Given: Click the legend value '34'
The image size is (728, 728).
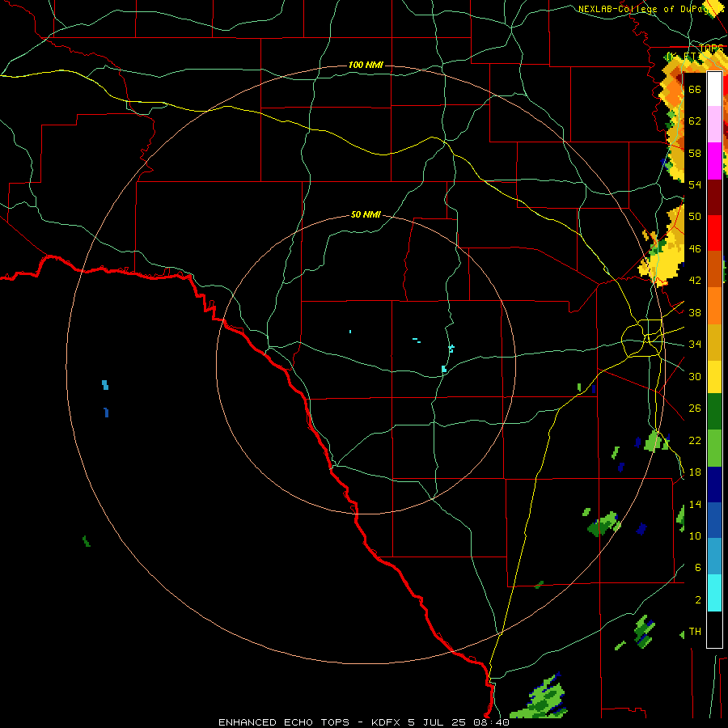Looking at the screenshot, I should click(695, 345).
